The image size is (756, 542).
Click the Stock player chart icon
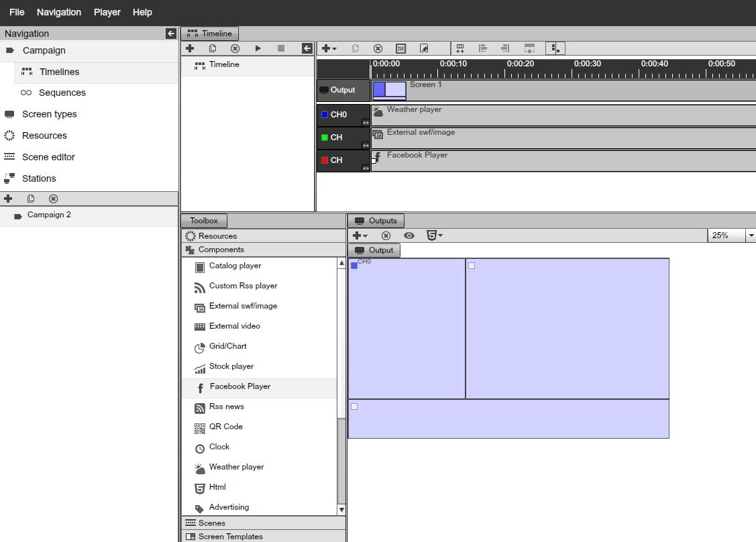[x=199, y=368]
